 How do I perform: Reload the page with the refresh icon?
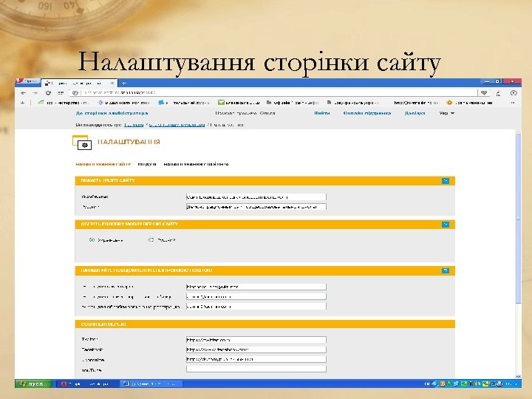click(x=48, y=93)
